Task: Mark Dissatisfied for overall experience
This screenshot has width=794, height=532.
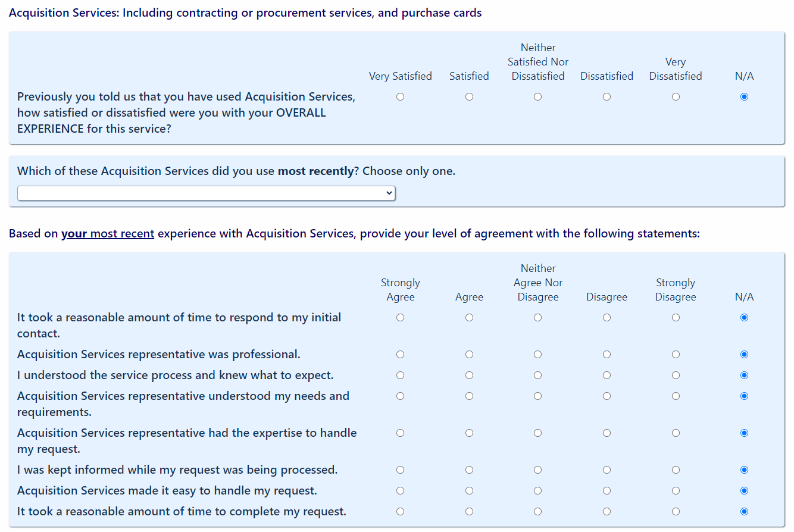Action: 607,97
